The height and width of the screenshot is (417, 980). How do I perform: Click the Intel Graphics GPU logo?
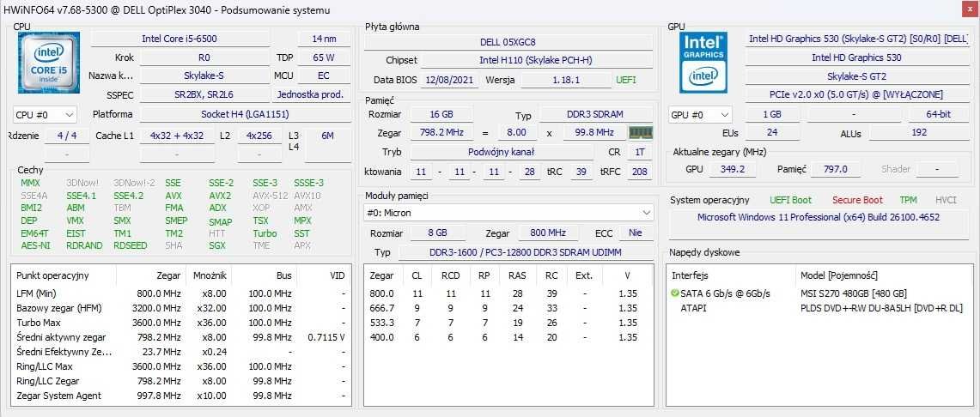(703, 63)
